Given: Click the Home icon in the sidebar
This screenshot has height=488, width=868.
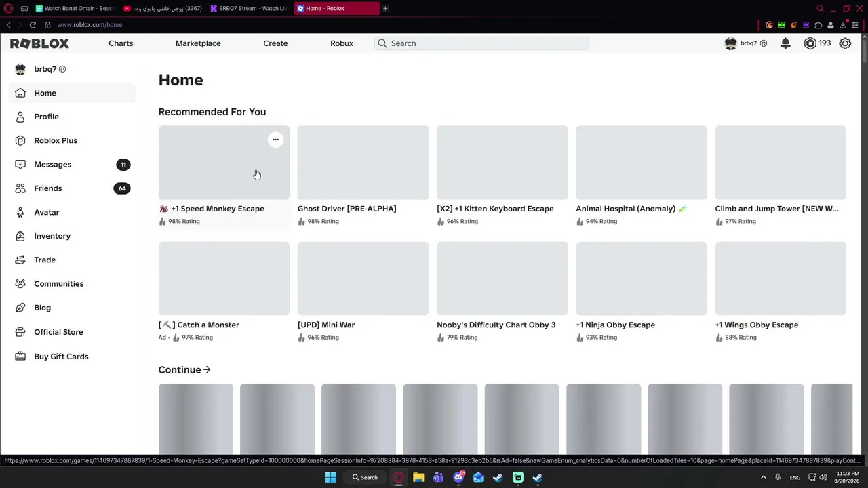Looking at the screenshot, I should [20, 93].
